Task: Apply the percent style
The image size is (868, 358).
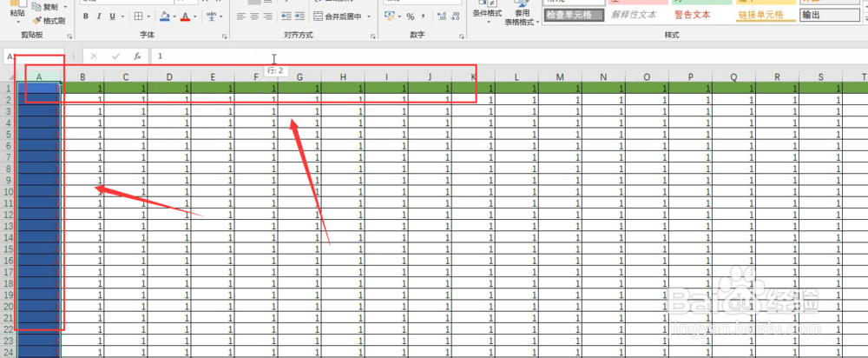Action: [411, 17]
